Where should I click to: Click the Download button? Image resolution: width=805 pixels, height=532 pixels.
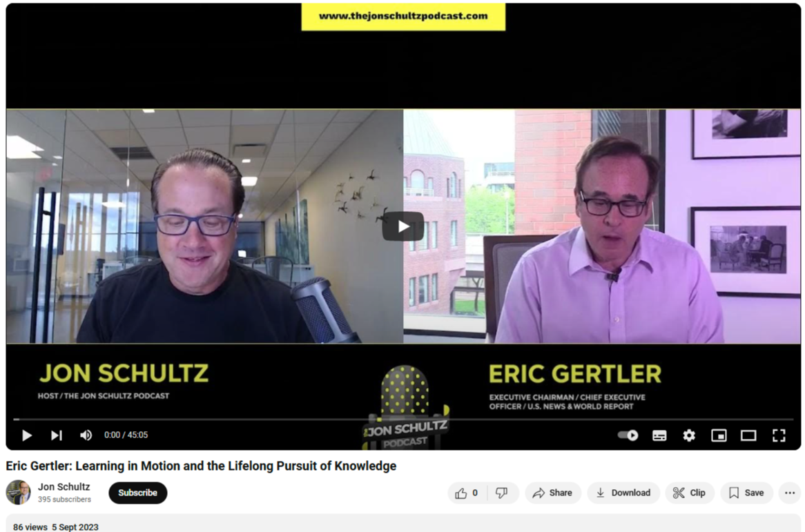tap(623, 493)
